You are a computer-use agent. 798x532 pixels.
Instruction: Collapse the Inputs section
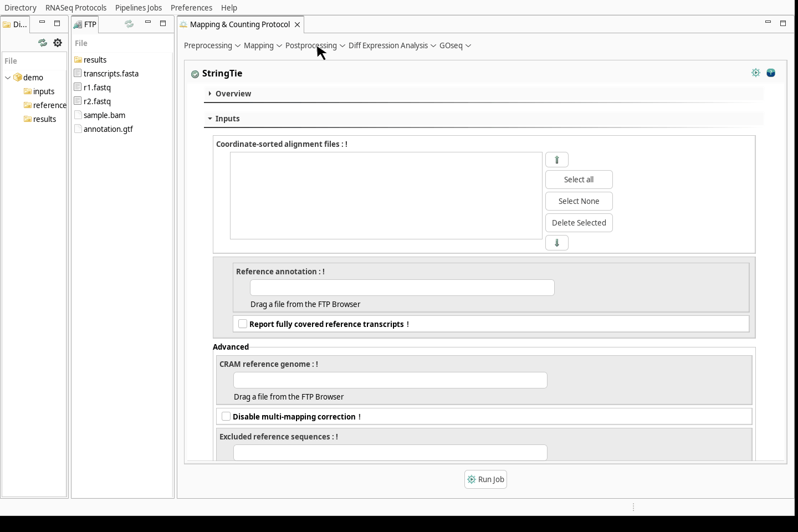[210, 119]
